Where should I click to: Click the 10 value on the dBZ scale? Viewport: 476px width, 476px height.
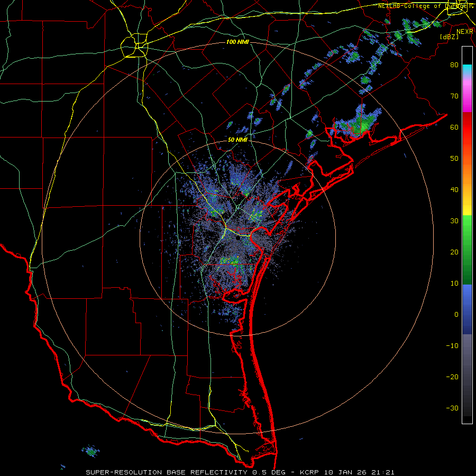coord(454,283)
